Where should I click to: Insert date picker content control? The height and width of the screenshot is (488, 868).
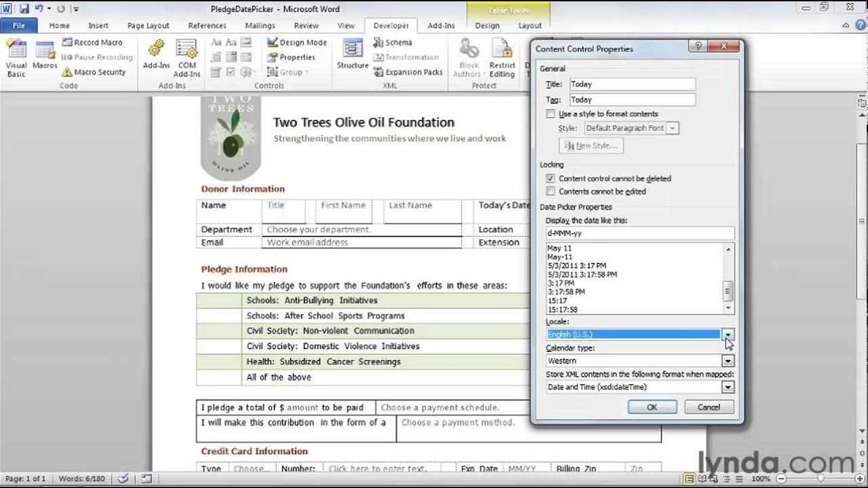tap(216, 72)
